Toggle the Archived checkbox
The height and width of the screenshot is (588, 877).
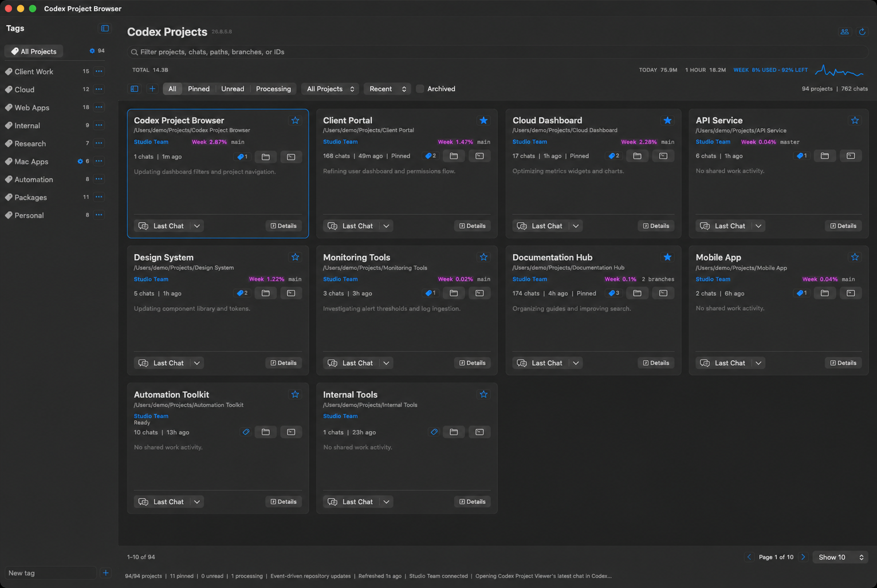[420, 89]
